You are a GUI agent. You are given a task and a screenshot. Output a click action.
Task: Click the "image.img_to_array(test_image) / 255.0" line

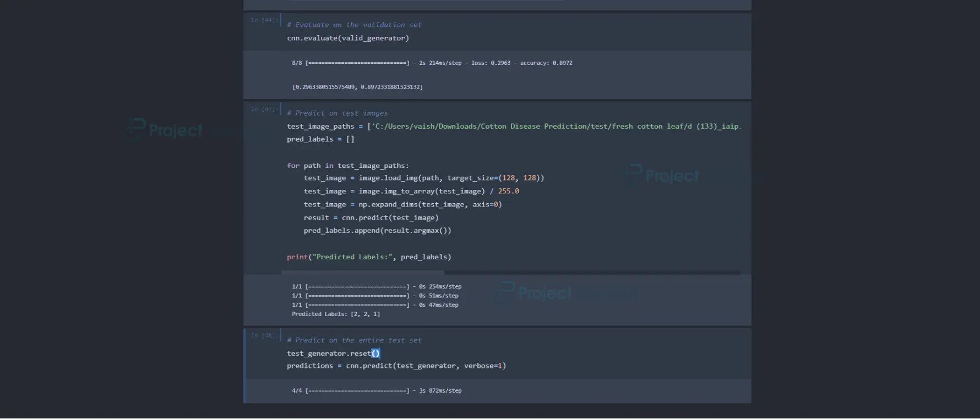click(411, 191)
